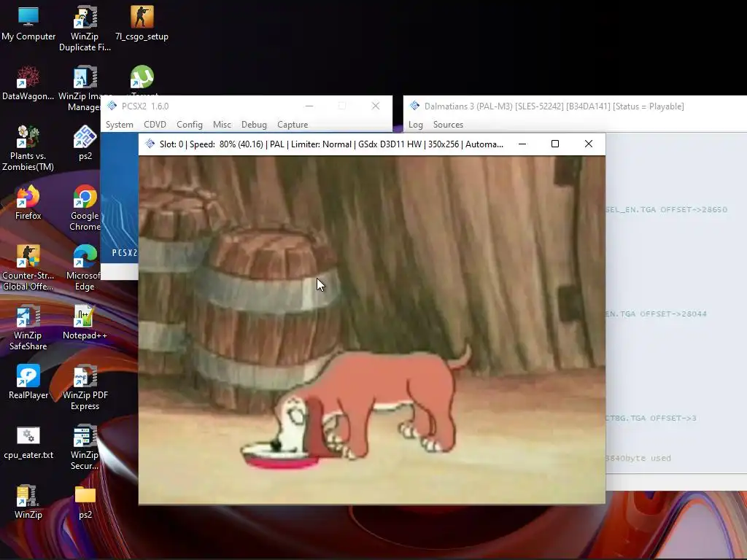Launch Microsoft Edge from desktop
This screenshot has height=560, width=747.
click(84, 268)
